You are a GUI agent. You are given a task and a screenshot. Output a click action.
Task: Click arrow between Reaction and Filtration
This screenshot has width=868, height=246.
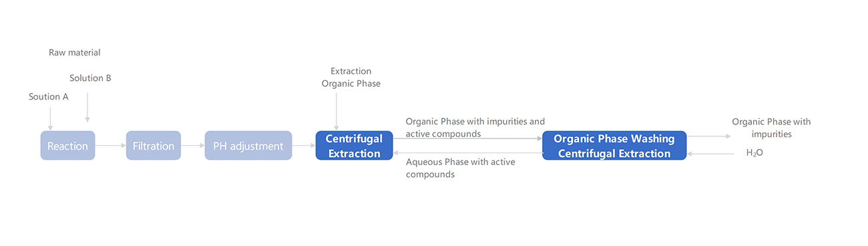coord(111,145)
